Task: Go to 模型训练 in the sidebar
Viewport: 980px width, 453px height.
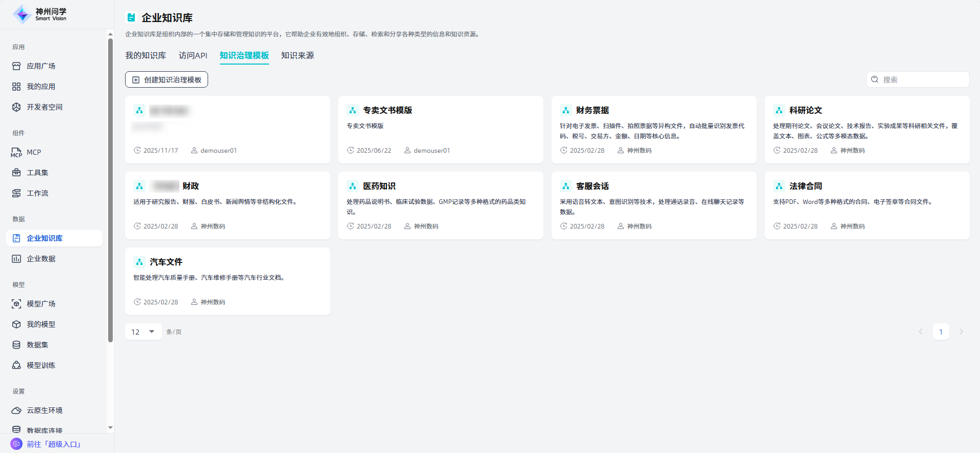Action: (41, 365)
